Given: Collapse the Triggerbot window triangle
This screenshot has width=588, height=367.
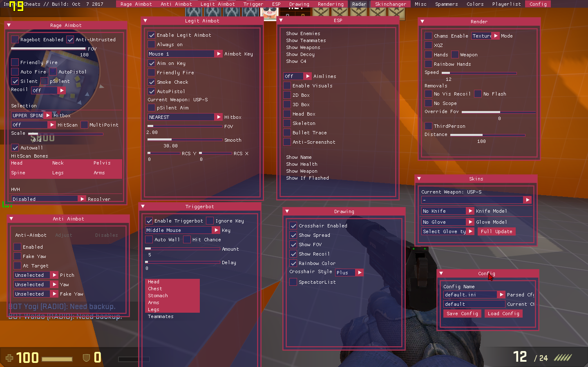Looking at the screenshot, I should pyautogui.click(x=143, y=206).
